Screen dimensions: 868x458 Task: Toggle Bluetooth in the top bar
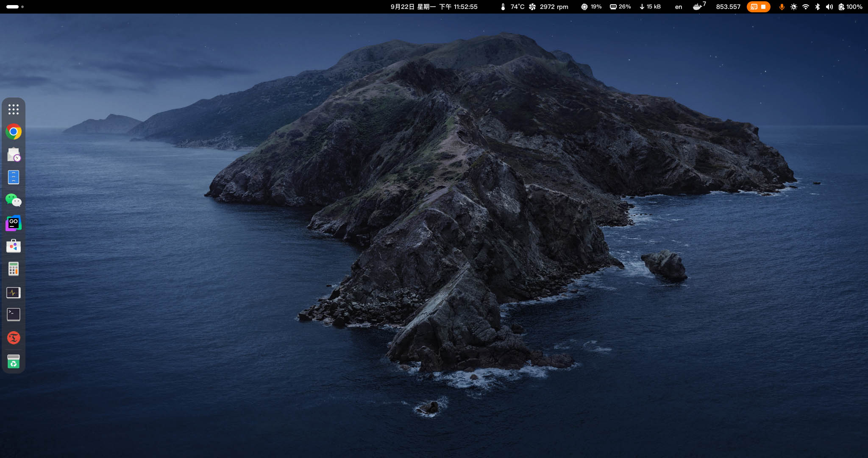(x=818, y=7)
